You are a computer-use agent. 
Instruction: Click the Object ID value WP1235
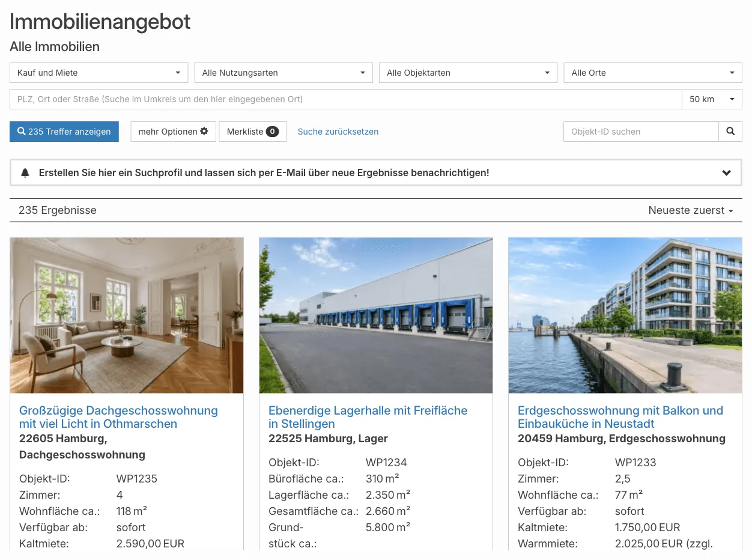[137, 479]
